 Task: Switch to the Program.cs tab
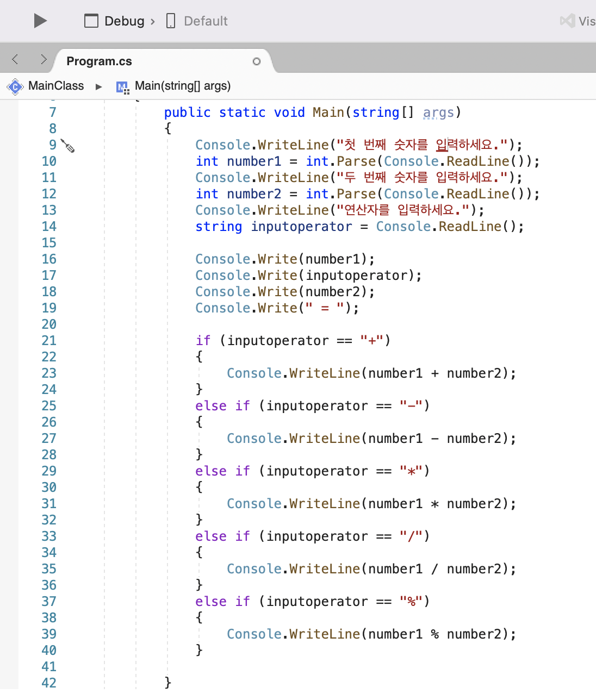point(99,61)
